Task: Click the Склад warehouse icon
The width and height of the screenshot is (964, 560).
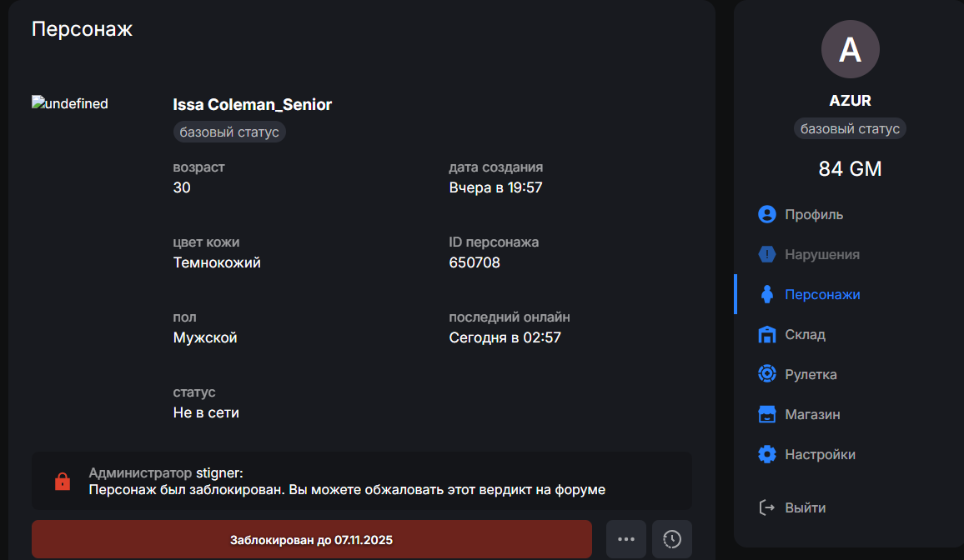Action: (767, 334)
